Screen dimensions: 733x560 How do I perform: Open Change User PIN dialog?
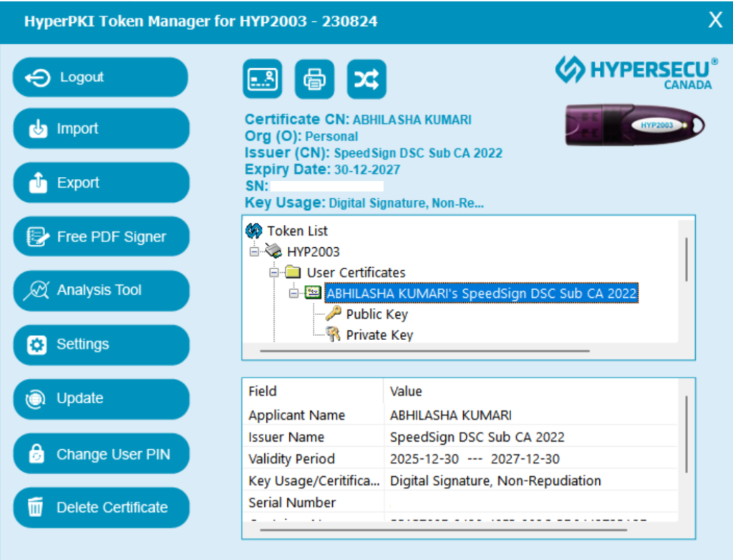[x=101, y=454]
